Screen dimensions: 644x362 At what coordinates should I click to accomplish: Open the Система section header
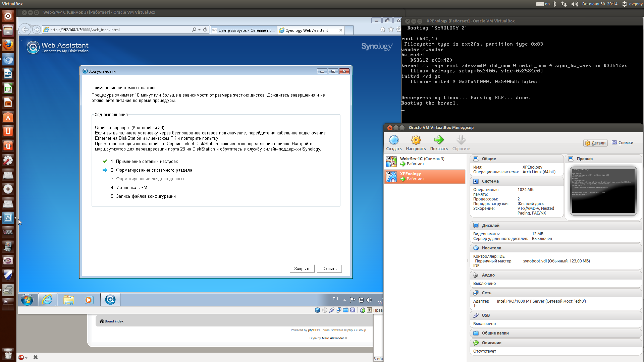[517, 181]
